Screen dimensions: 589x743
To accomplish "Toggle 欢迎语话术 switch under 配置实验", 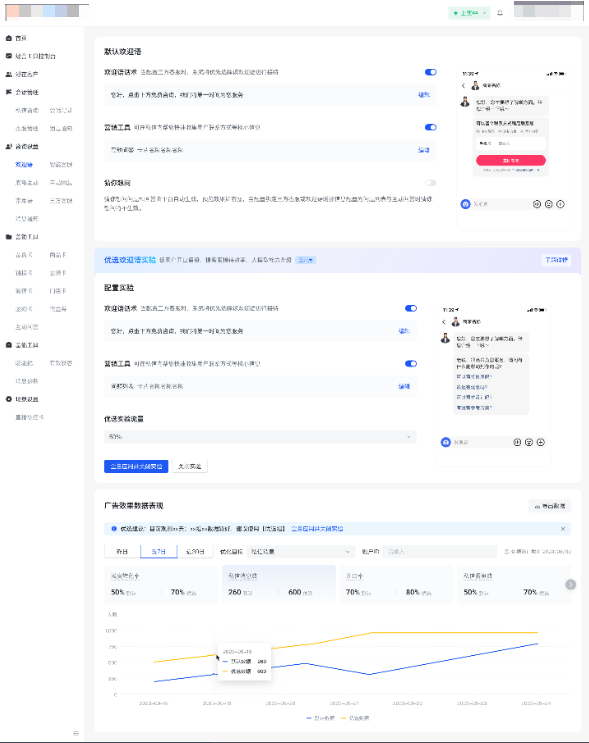I will (x=411, y=308).
